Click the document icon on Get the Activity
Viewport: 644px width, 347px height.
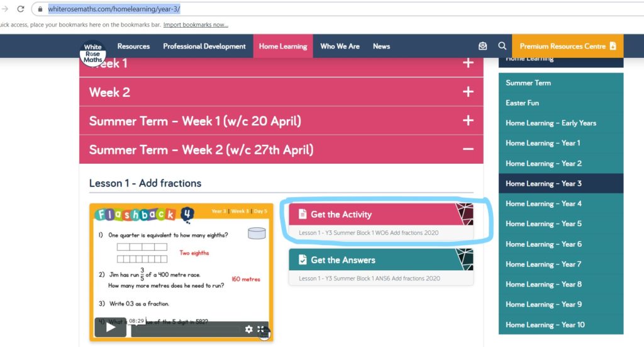pos(302,214)
